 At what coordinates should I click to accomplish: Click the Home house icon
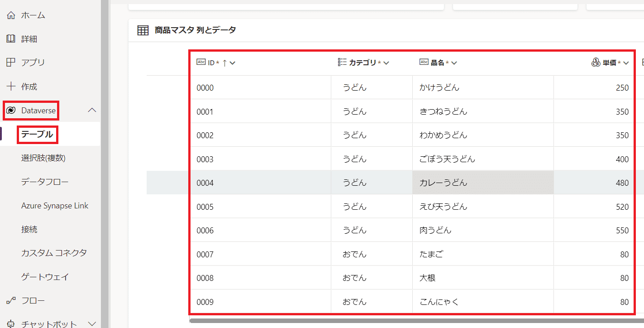point(11,15)
